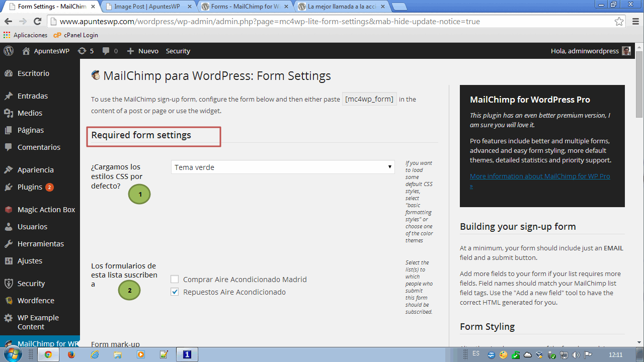Open the Magic Action Box icon
This screenshot has height=362, width=644.
(9, 210)
